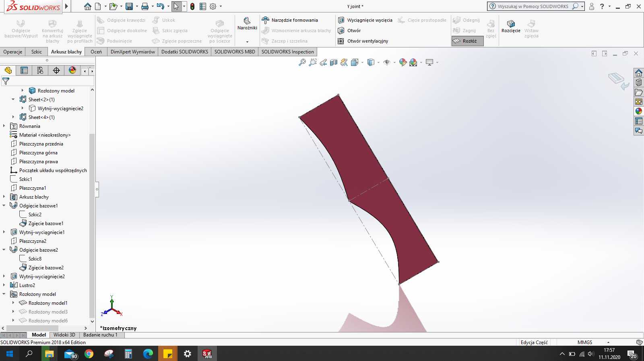Click the Edit Appearance color ball in view toolbar
This screenshot has width=644, height=361.
pyautogui.click(x=403, y=62)
